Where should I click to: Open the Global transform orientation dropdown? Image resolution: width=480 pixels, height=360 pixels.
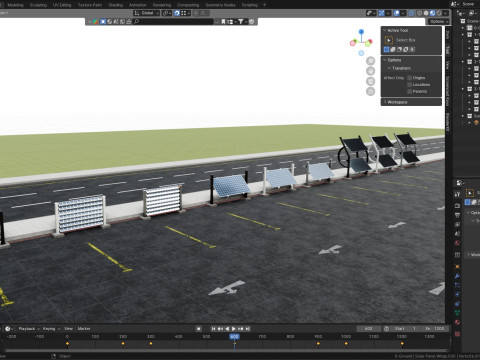click(147, 13)
